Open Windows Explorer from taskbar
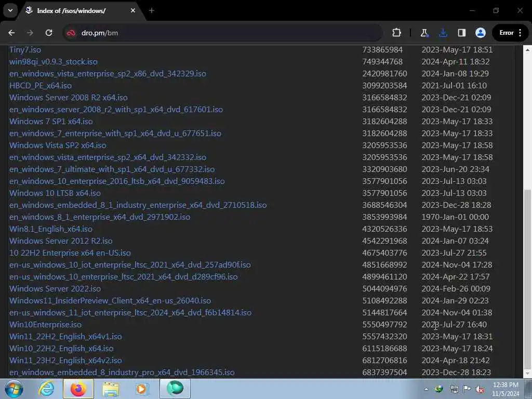Screen dimensions: 532x399 point(111,389)
